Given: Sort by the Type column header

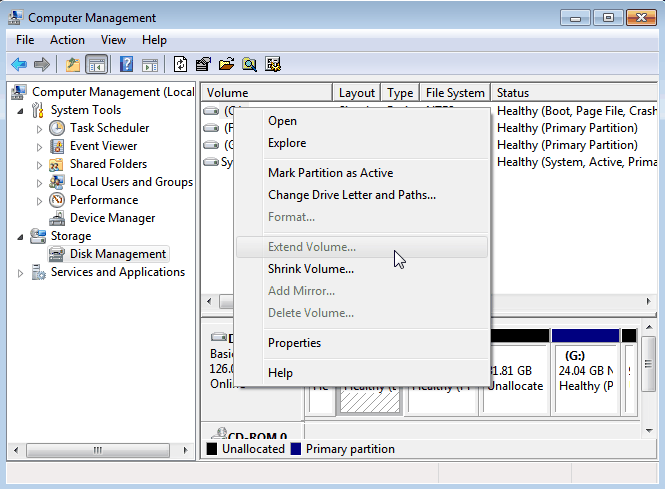Looking at the screenshot, I should (400, 92).
